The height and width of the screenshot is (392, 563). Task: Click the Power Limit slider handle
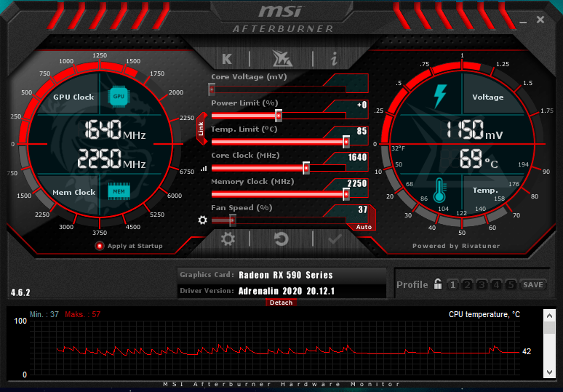279,116
